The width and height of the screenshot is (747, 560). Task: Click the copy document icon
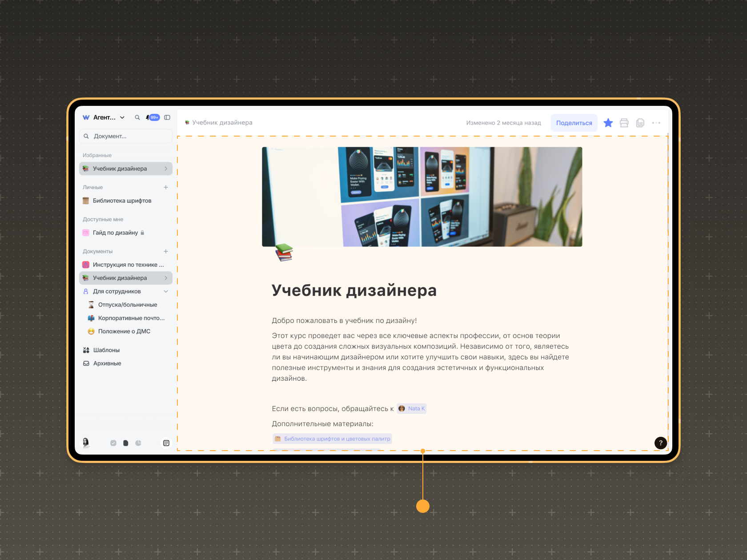[640, 123]
